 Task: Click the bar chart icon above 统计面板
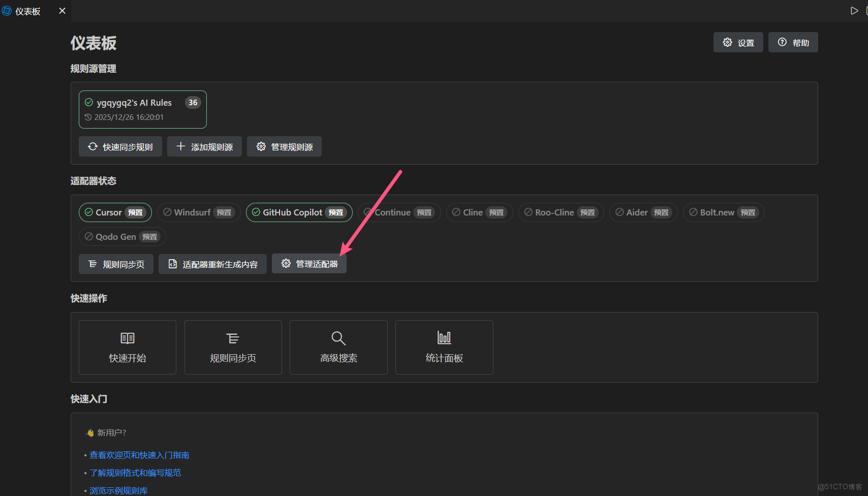coord(444,337)
